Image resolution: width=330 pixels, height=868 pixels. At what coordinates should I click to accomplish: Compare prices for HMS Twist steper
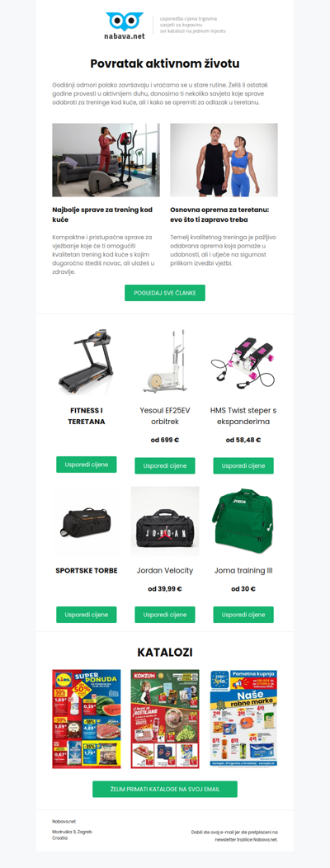243,465
